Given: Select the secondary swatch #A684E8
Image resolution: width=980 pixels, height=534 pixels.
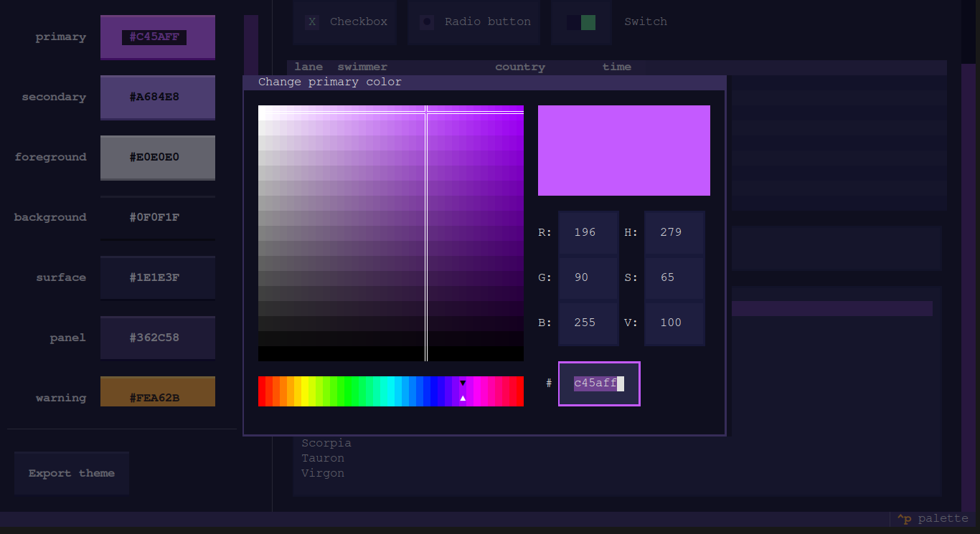Looking at the screenshot, I should [157, 97].
